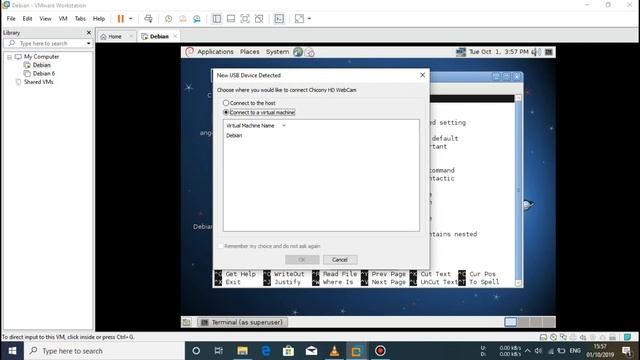The width and height of the screenshot is (640, 360).
Task: Expand the stretch guest dropdown arrow
Action: [309, 19]
